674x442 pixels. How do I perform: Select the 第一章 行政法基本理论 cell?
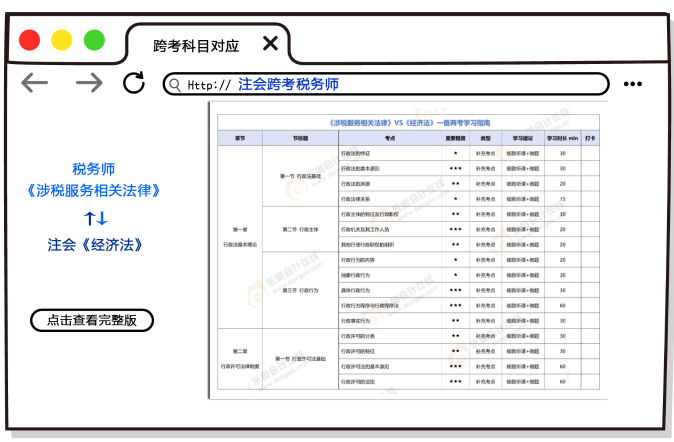click(x=240, y=236)
